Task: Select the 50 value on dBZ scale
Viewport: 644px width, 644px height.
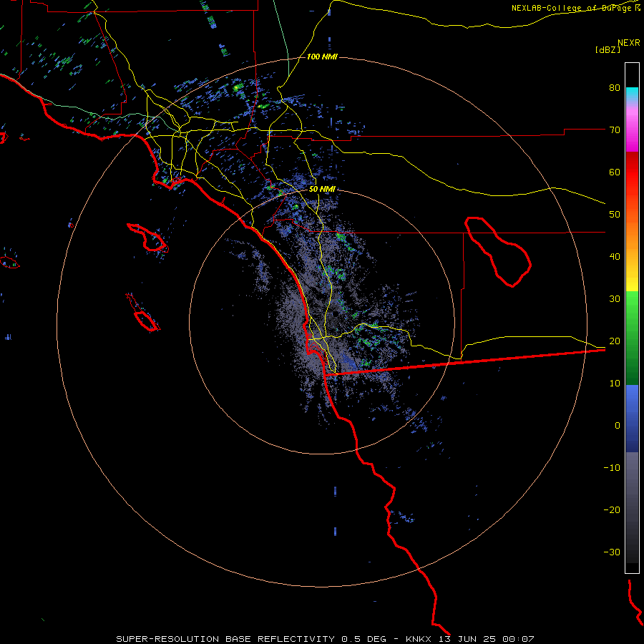Action: tap(615, 215)
